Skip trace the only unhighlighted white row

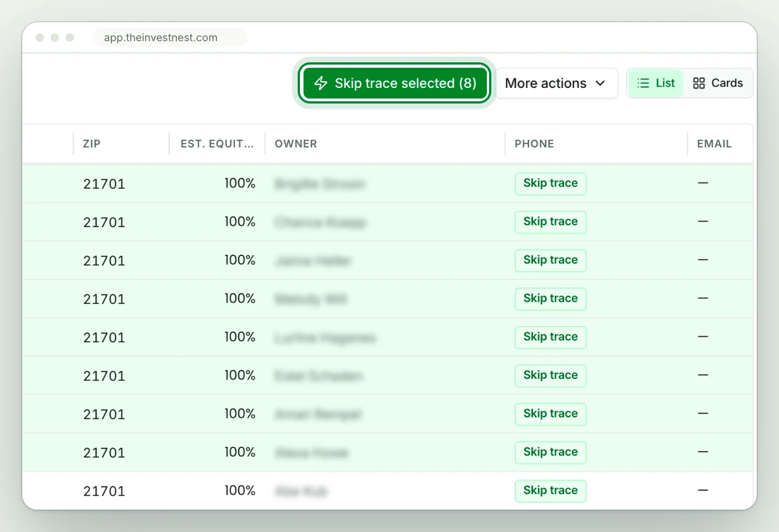[550, 491]
